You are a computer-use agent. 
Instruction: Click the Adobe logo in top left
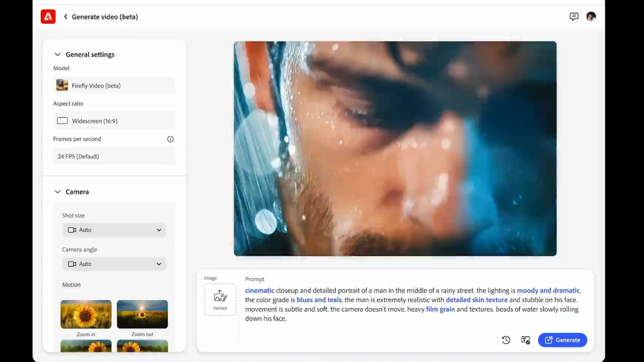click(48, 16)
